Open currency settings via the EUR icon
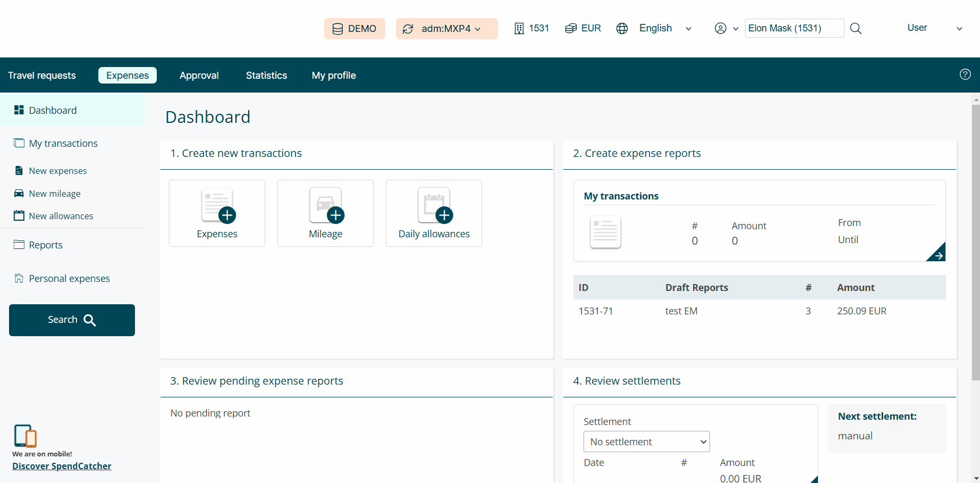 [571, 28]
